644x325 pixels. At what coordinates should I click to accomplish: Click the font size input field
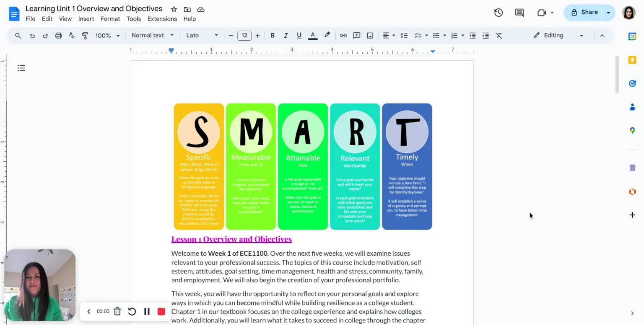pos(244,36)
